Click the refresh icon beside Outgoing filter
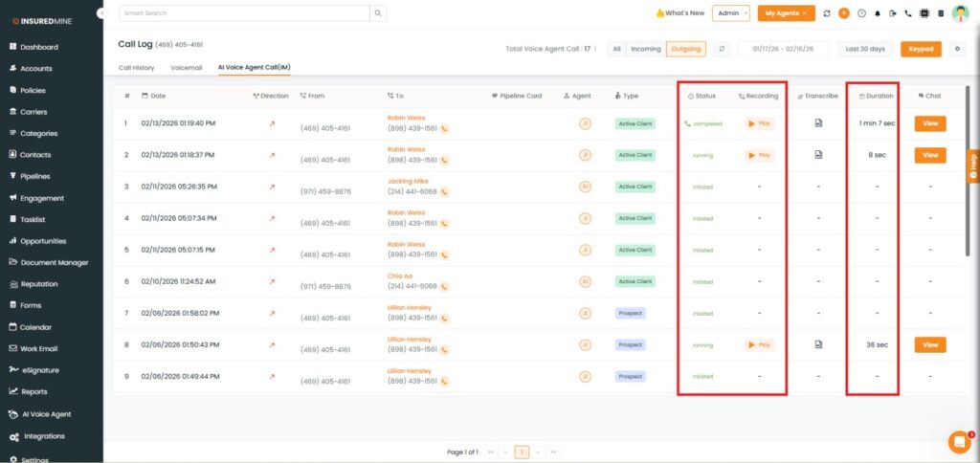 click(x=722, y=49)
